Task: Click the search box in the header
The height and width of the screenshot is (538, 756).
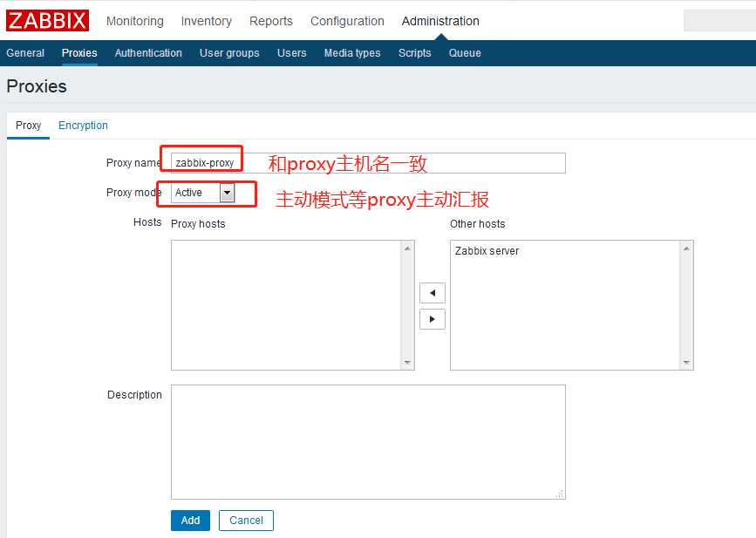Action: click(719, 21)
